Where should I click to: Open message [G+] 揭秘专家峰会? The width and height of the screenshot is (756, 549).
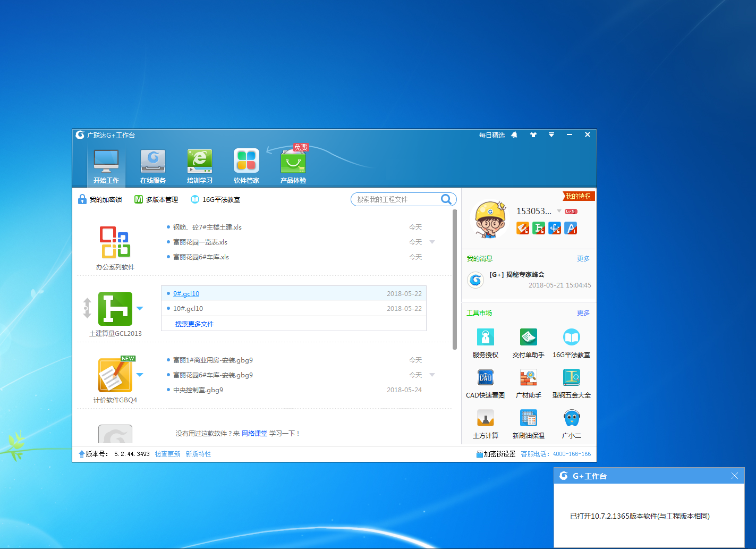click(x=517, y=274)
